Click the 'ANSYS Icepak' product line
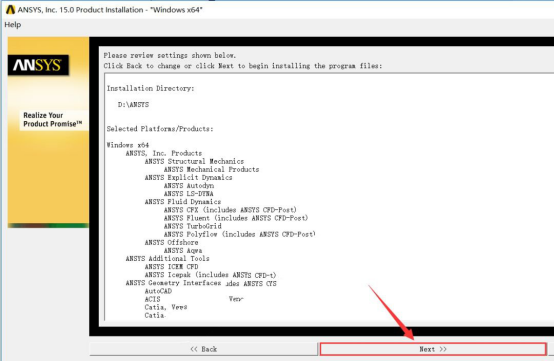Image resolution: width=554 pixels, height=361 pixels. [x=211, y=275]
